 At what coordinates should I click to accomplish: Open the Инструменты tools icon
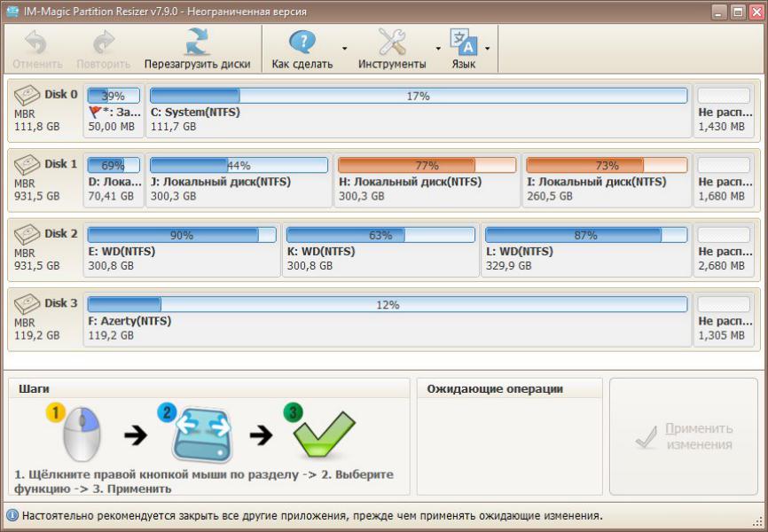391,43
